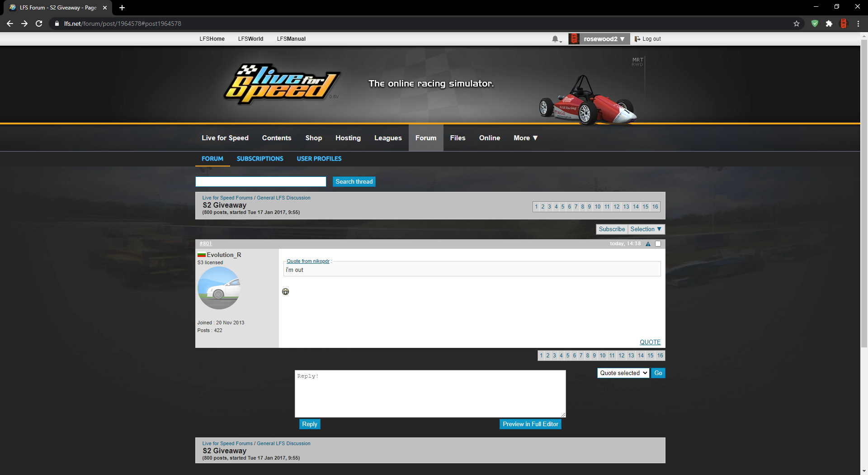Bookmark this page with star icon

click(797, 24)
